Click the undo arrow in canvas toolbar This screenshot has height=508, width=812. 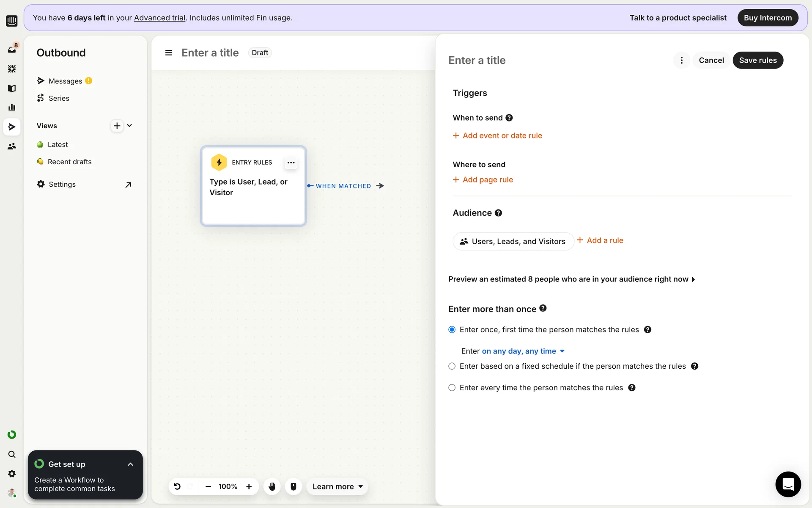pyautogui.click(x=177, y=486)
